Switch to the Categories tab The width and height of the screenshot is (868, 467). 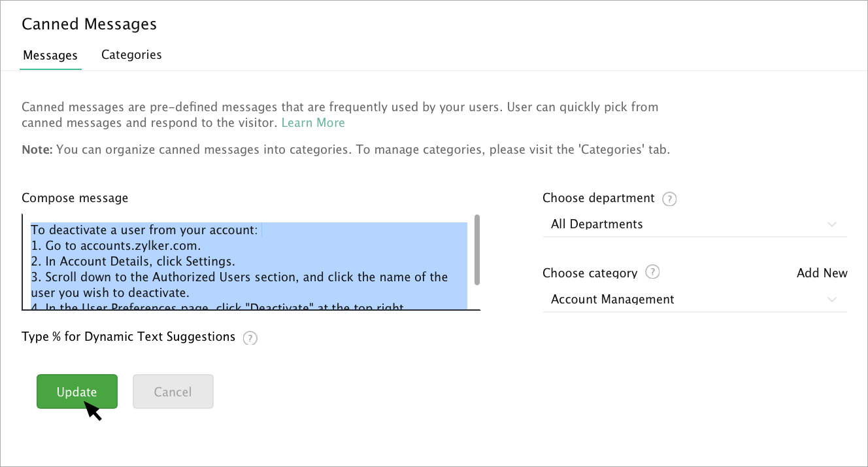[x=131, y=55]
